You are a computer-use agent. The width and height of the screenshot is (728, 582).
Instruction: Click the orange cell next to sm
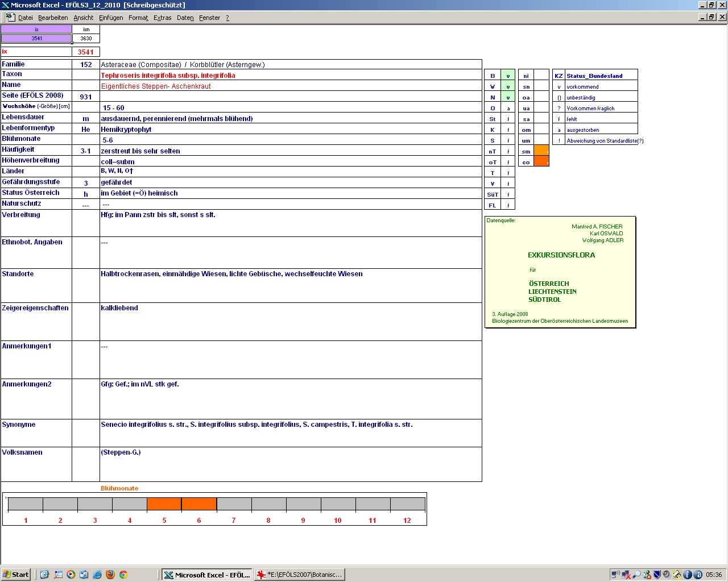click(541, 151)
